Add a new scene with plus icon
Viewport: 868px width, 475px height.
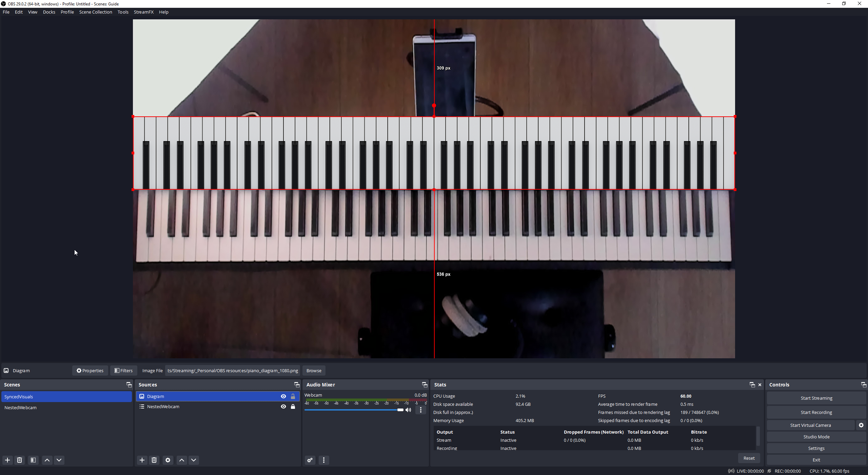pos(7,460)
